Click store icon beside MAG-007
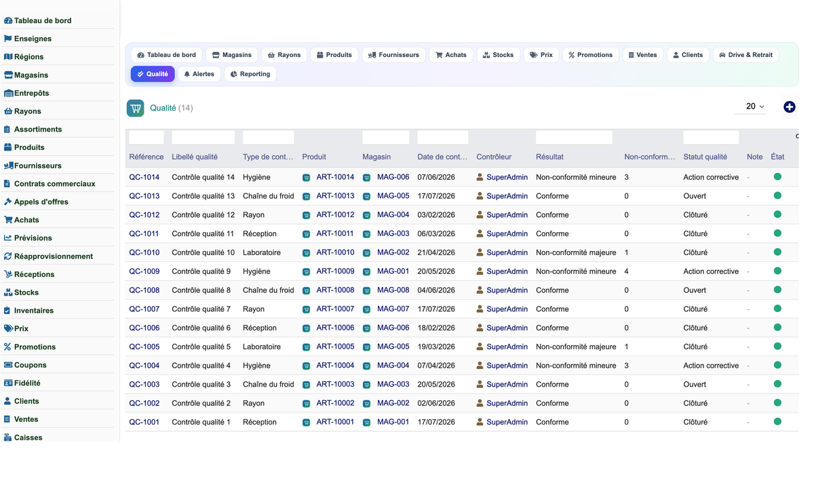 point(367,309)
